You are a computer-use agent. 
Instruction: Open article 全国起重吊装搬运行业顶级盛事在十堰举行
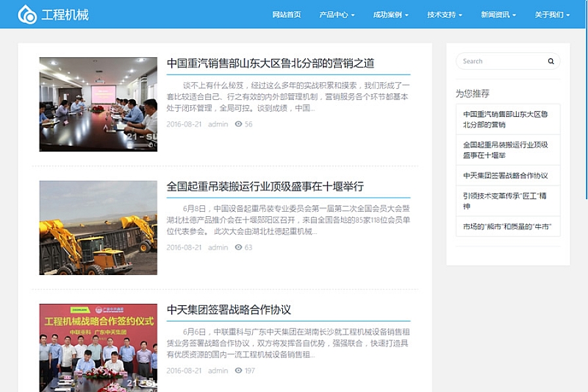[x=265, y=186]
